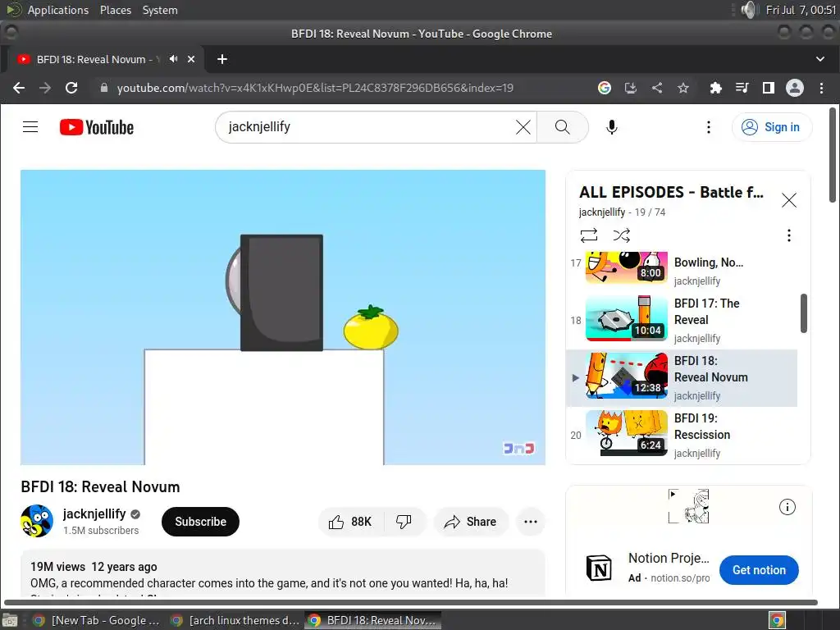Focus the Chrome address bar URL
Screen dimensions: 840x630
point(315,88)
